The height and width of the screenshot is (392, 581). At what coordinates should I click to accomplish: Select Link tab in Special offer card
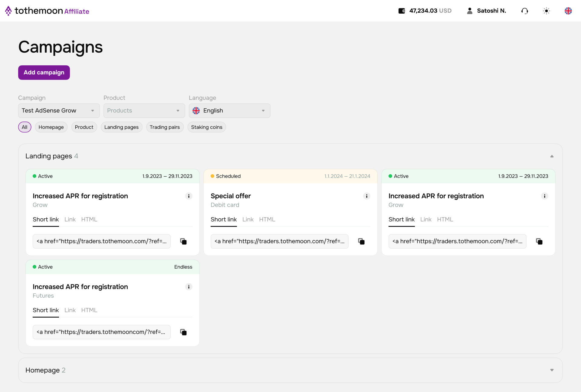pyautogui.click(x=248, y=220)
